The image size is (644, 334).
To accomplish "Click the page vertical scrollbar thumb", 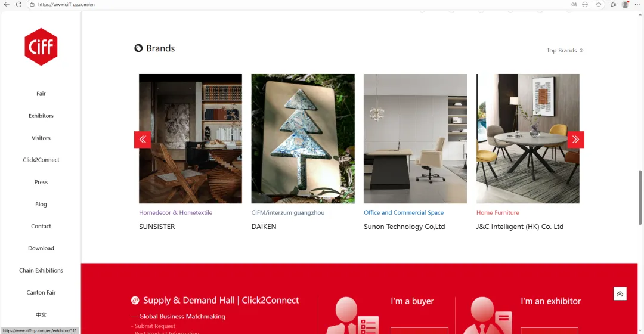I will (x=640, y=197).
